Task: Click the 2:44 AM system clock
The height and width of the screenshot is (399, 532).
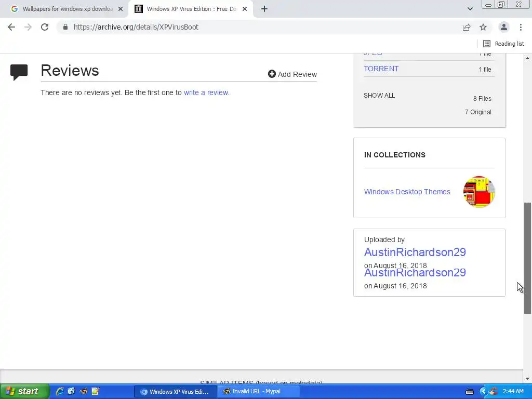Action: pos(513,392)
